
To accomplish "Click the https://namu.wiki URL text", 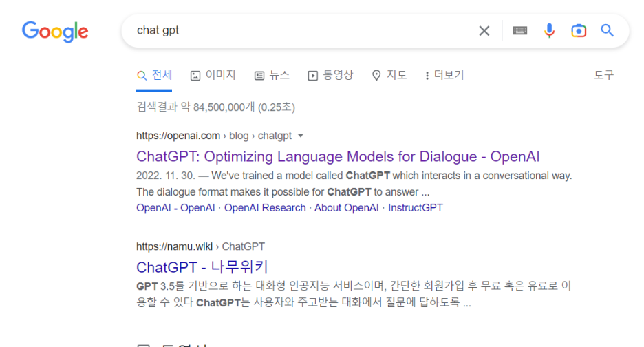I will (175, 246).
